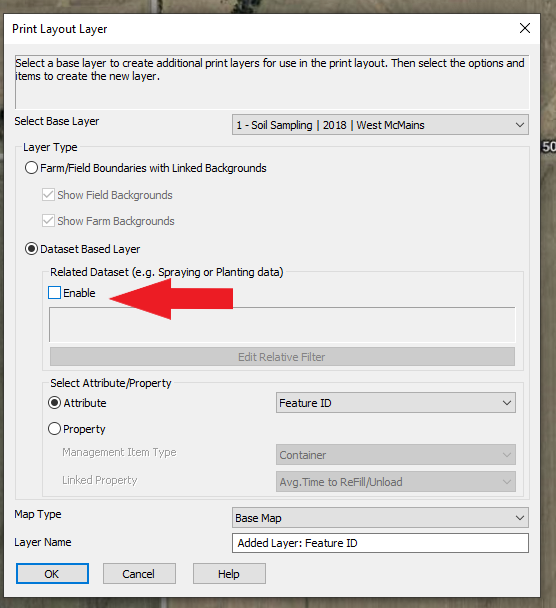The height and width of the screenshot is (608, 556).
Task: Select the Dataset Based Layer radio button
Action: pos(31,249)
